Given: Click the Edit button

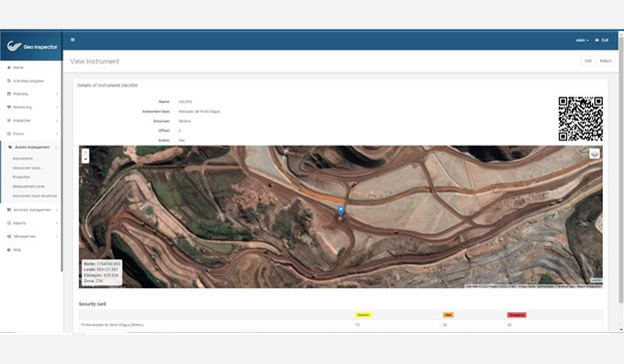Looking at the screenshot, I should (588, 61).
